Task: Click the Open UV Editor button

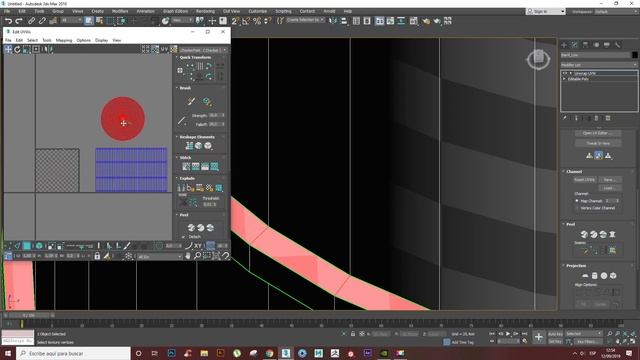Action: pyautogui.click(x=598, y=133)
